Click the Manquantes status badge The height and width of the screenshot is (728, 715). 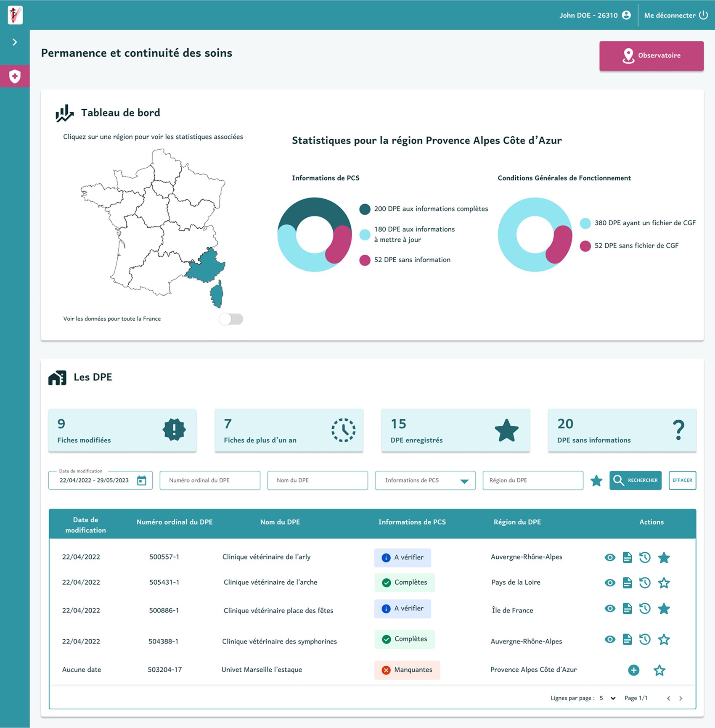click(x=407, y=670)
